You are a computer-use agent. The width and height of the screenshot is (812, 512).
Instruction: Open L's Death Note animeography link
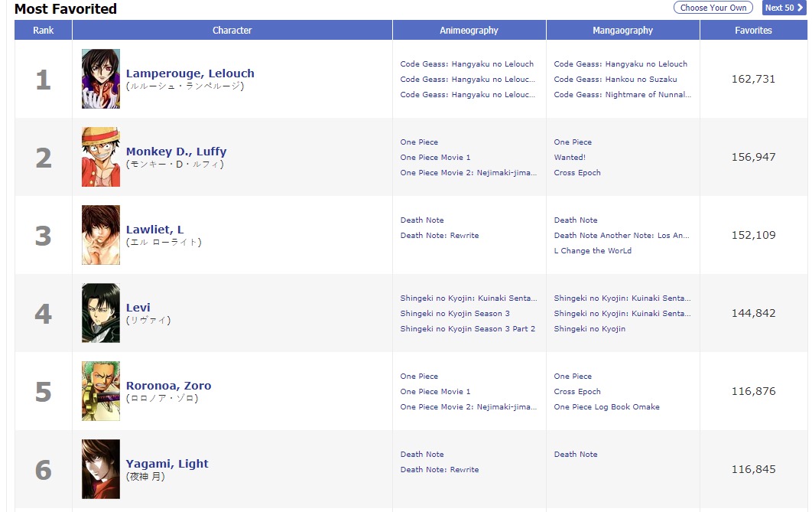point(421,220)
